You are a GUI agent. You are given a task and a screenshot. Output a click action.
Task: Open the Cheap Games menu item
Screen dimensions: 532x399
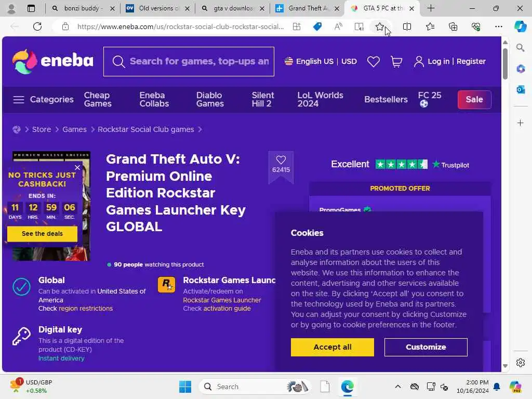(x=98, y=99)
